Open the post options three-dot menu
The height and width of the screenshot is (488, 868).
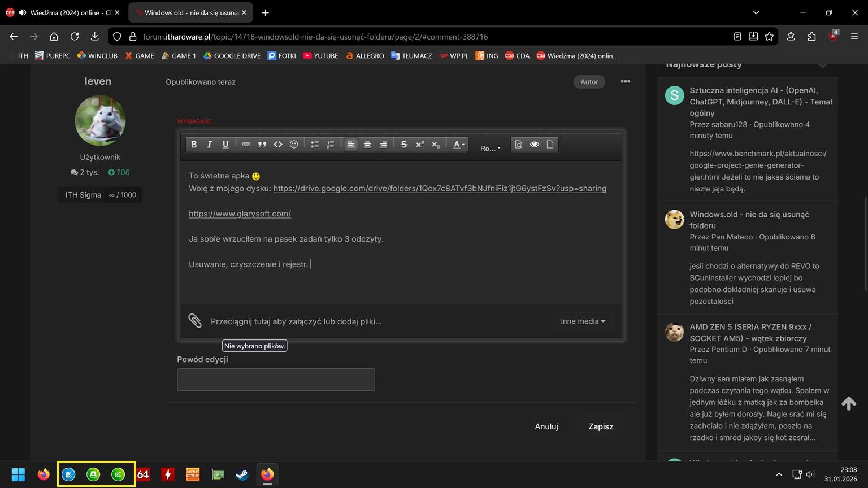(625, 82)
